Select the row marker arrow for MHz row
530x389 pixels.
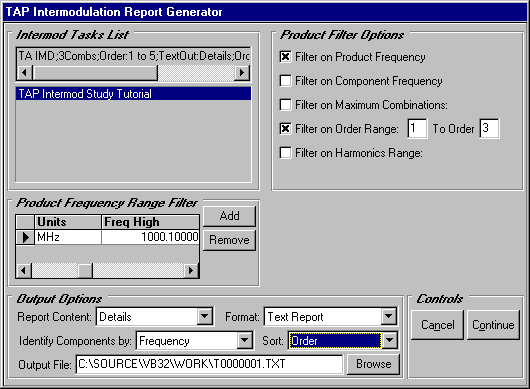pos(25,237)
